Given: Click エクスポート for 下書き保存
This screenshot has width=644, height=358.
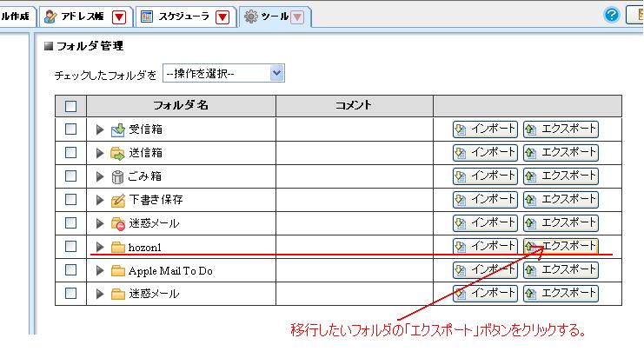Looking at the screenshot, I should (x=561, y=200).
